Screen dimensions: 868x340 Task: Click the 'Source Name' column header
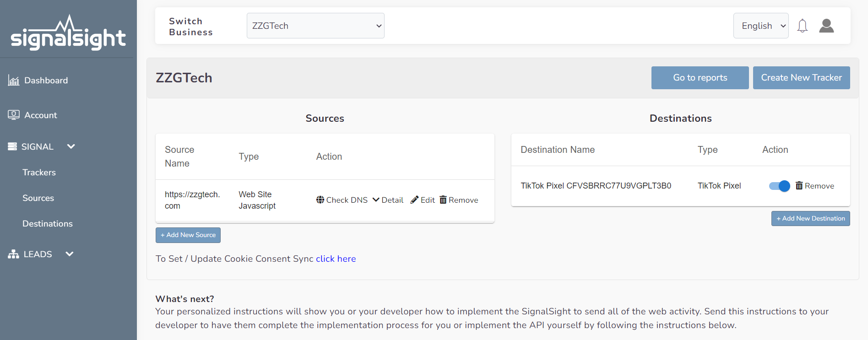[x=179, y=157]
